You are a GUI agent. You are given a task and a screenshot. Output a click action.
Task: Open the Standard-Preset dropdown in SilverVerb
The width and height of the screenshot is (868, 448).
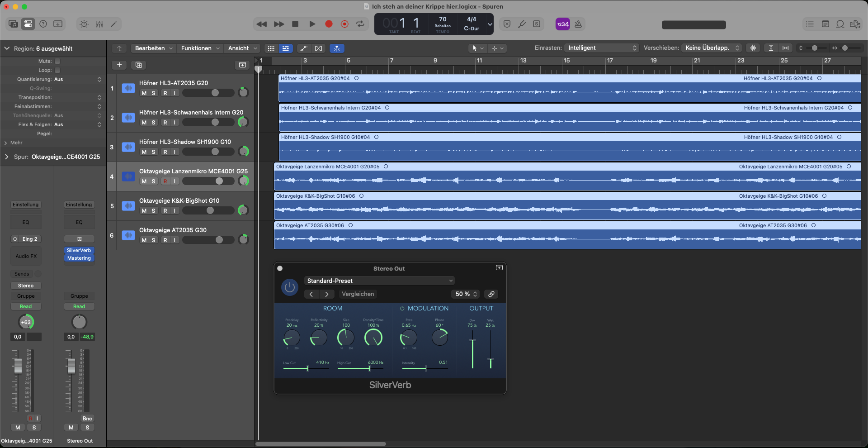click(x=379, y=281)
